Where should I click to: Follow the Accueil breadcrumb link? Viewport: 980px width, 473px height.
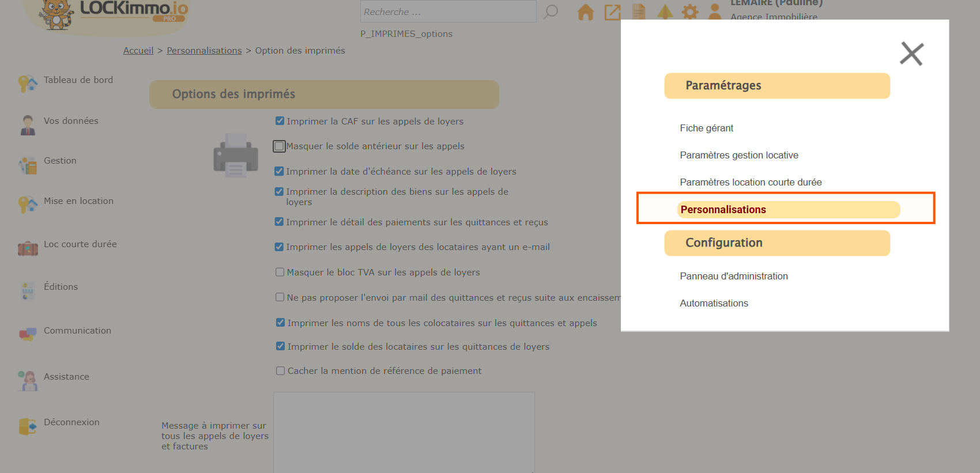click(x=138, y=51)
